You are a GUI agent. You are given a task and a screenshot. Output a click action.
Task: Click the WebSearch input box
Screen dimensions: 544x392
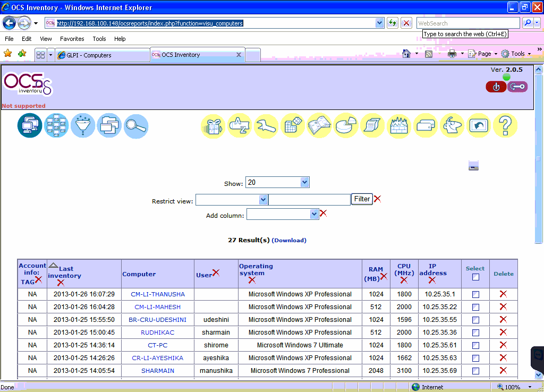(468, 23)
